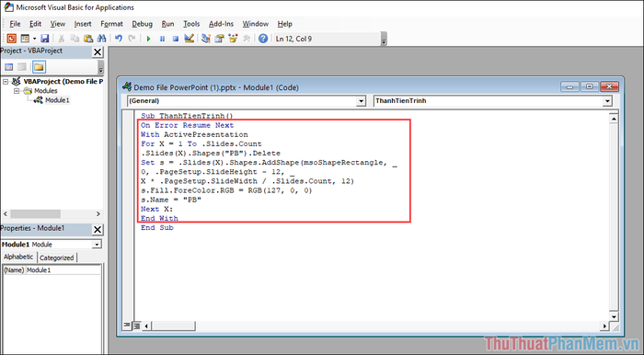Click the 'End Sub' code line
Screen dimensions: 644x355
point(157,228)
